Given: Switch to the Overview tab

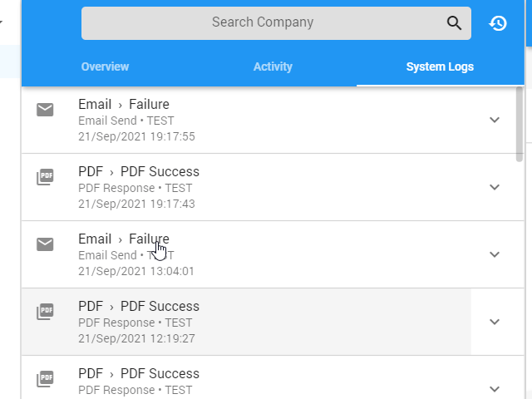Looking at the screenshot, I should point(106,66).
